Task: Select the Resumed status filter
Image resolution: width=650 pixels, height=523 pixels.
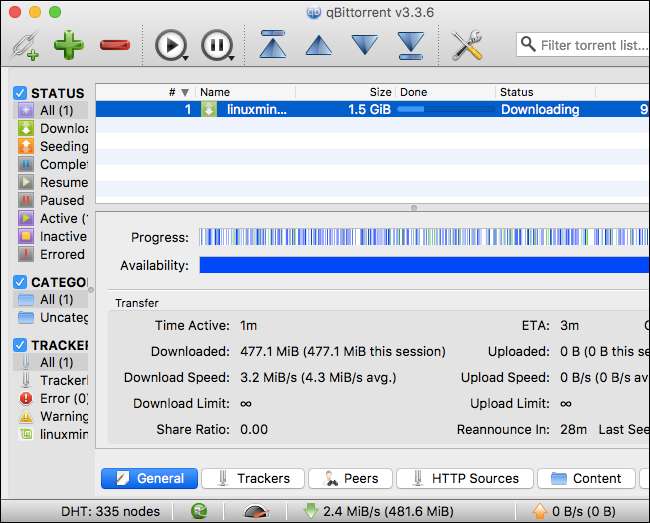Action: point(52,182)
